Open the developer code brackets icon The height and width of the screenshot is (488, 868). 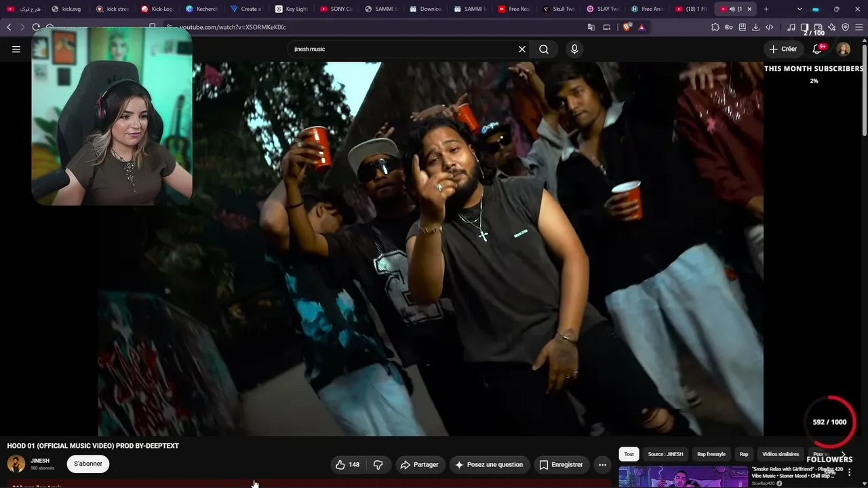[x=770, y=27]
